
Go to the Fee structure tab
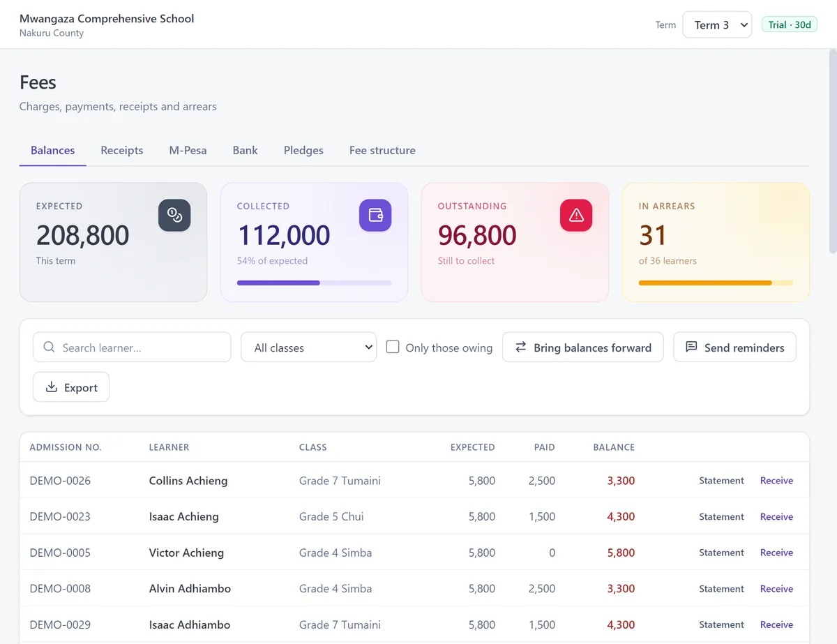(382, 150)
